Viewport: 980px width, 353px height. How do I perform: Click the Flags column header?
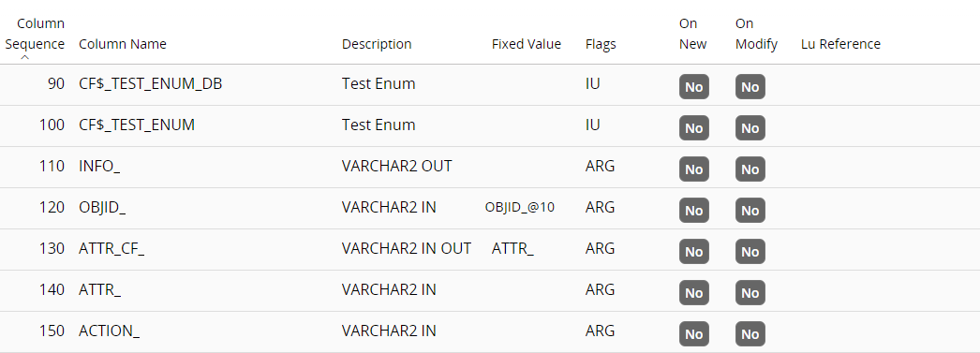(601, 44)
